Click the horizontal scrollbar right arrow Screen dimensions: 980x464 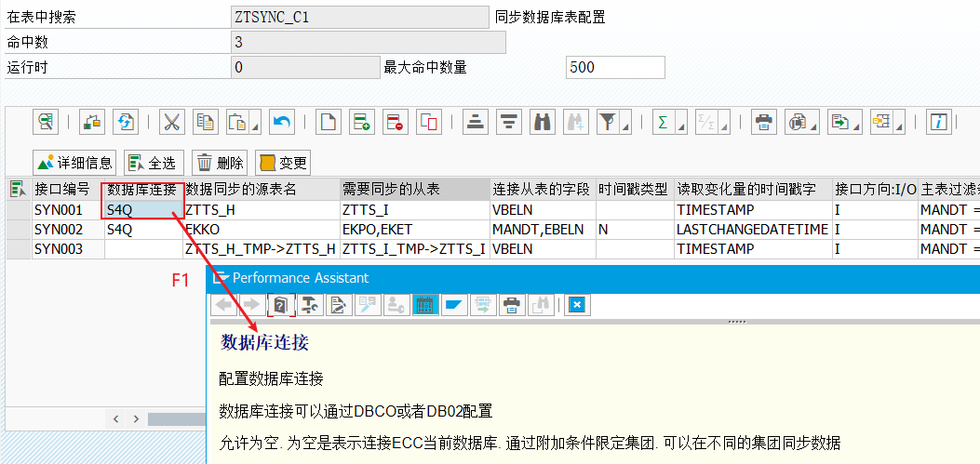point(136,419)
